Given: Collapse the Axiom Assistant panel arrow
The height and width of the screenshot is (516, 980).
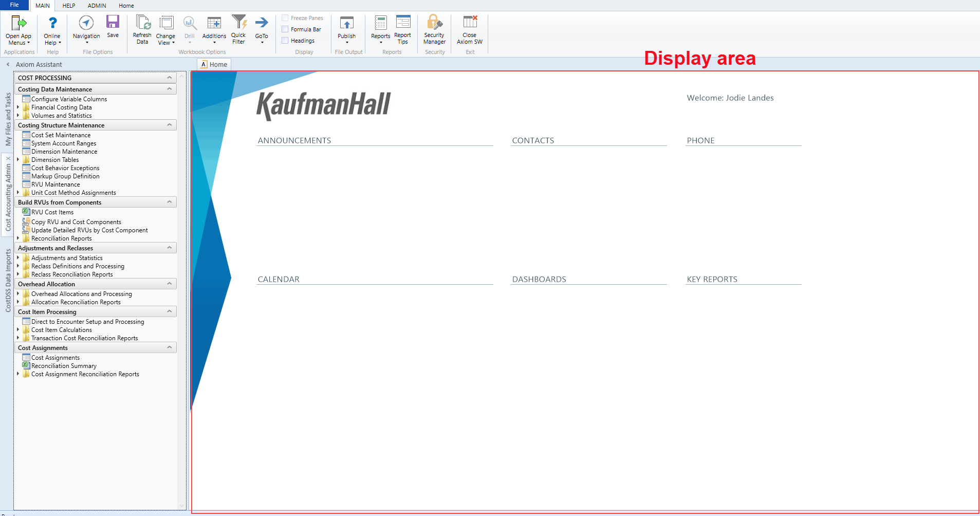Looking at the screenshot, I should pyautogui.click(x=8, y=64).
